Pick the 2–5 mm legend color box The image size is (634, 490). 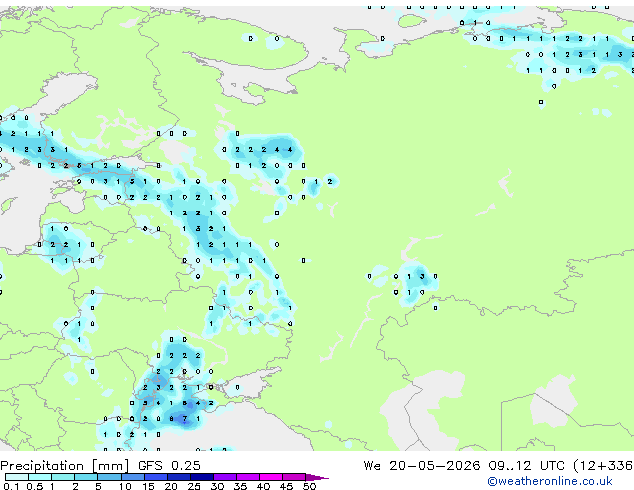[86, 477]
